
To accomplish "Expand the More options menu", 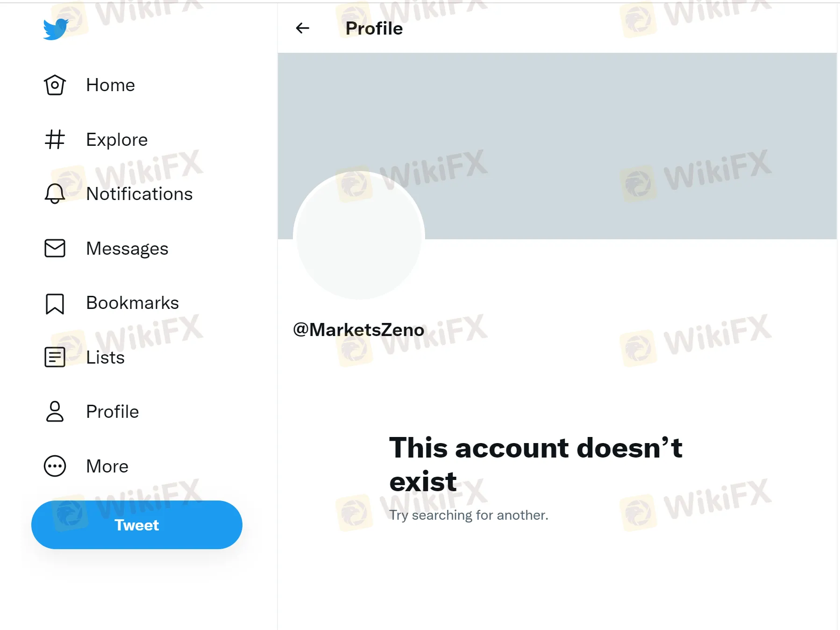I will click(x=107, y=466).
